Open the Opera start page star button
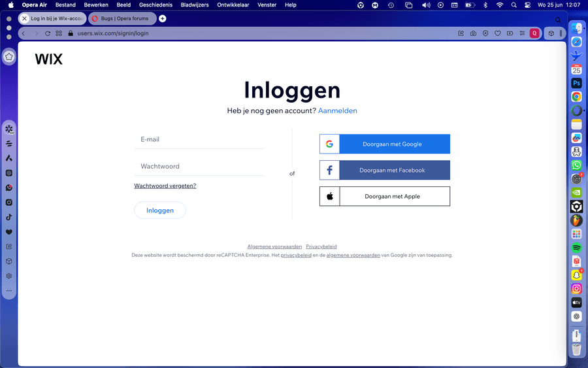 coord(9,57)
